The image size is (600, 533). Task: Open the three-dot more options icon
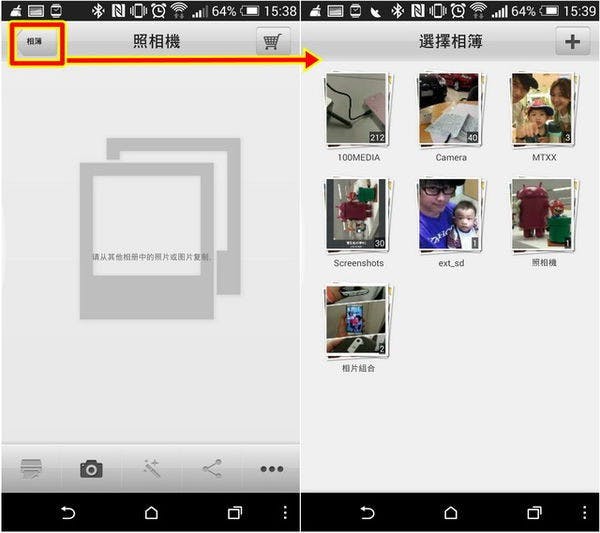click(x=271, y=469)
